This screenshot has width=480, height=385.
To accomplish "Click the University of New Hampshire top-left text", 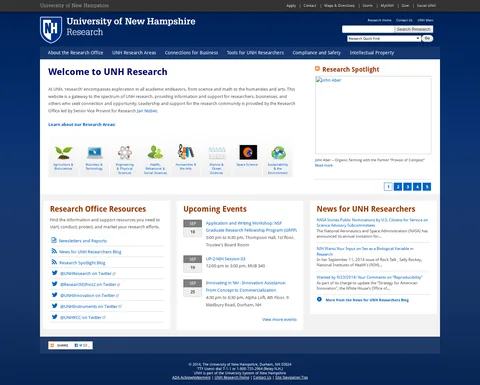I will (x=74, y=6).
